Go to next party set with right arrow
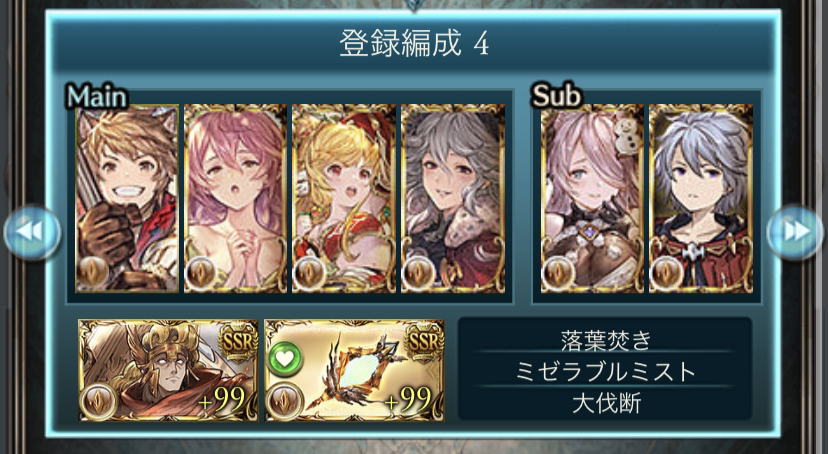The height and width of the screenshot is (454, 828). pyautogui.click(x=796, y=232)
